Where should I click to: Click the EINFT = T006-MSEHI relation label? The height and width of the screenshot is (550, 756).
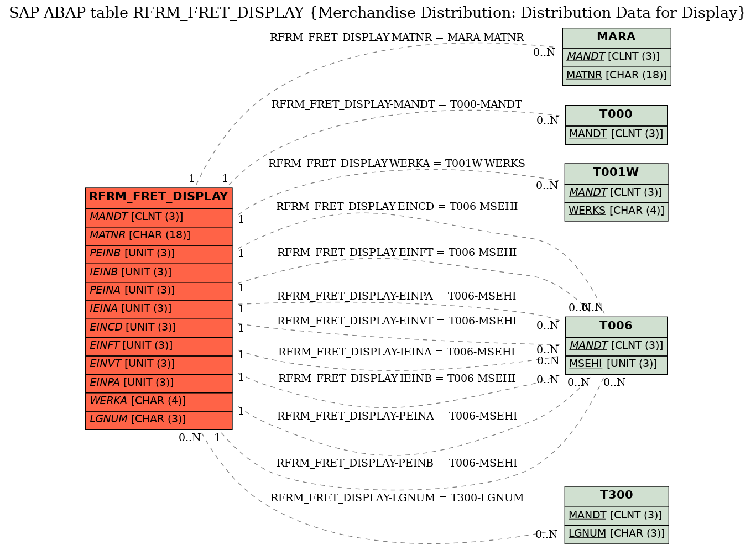pyautogui.click(x=397, y=253)
